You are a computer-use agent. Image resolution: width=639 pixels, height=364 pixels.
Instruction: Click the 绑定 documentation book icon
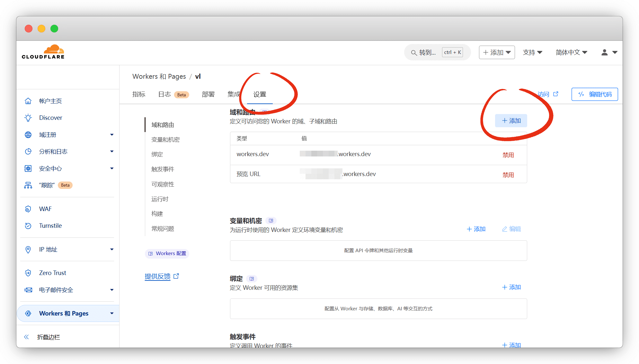[252, 279]
